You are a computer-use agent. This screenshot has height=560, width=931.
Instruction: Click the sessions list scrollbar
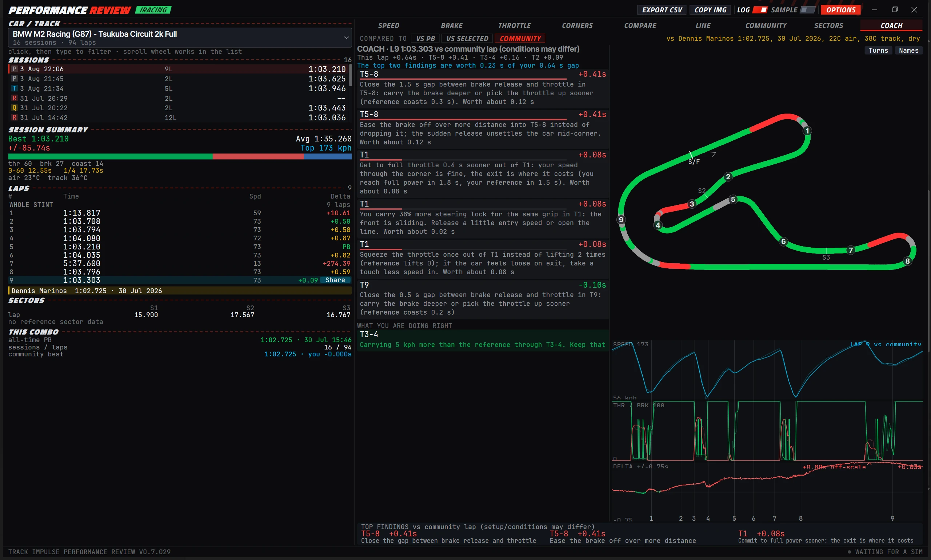[351, 75]
